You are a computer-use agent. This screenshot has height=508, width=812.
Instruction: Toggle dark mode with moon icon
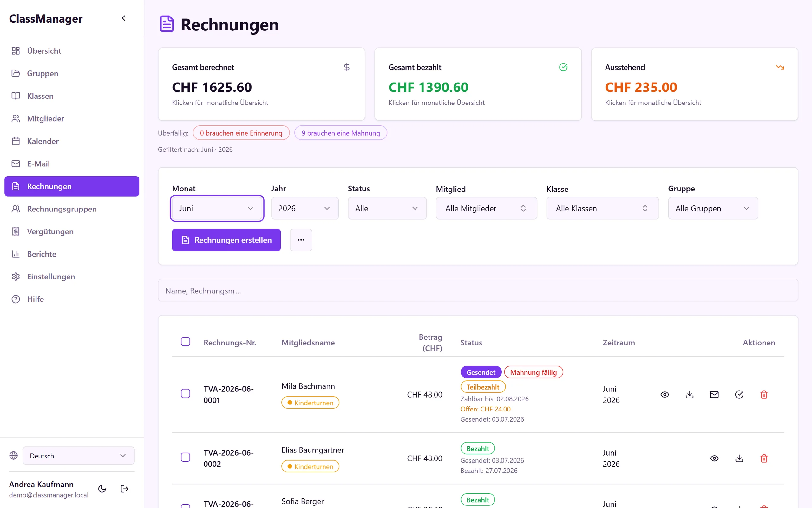[x=102, y=489]
